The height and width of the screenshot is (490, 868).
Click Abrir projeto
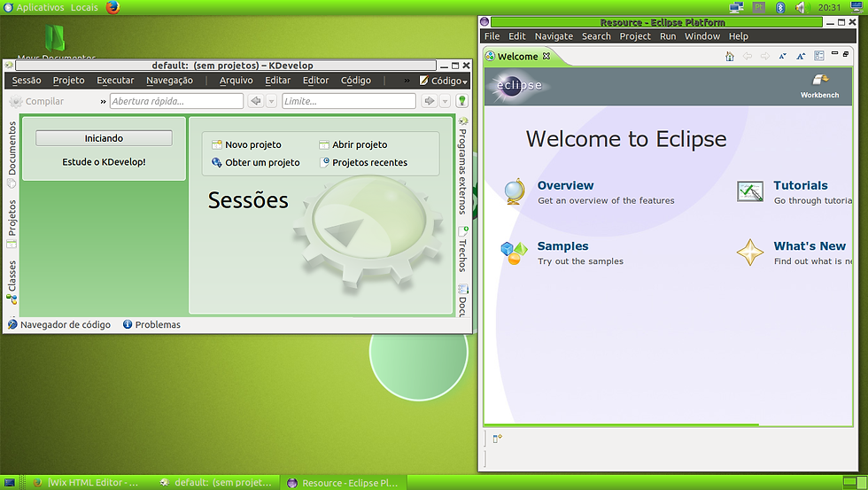pyautogui.click(x=353, y=144)
